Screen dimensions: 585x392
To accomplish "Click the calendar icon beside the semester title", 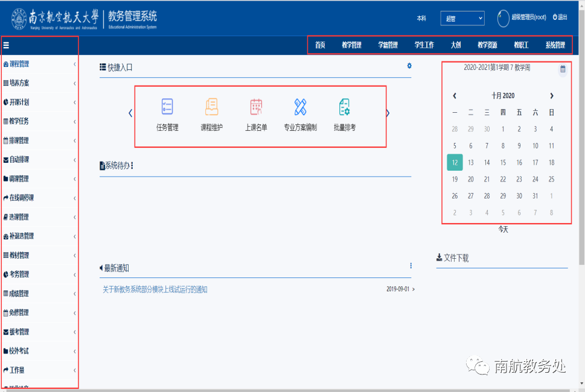I will pos(563,69).
